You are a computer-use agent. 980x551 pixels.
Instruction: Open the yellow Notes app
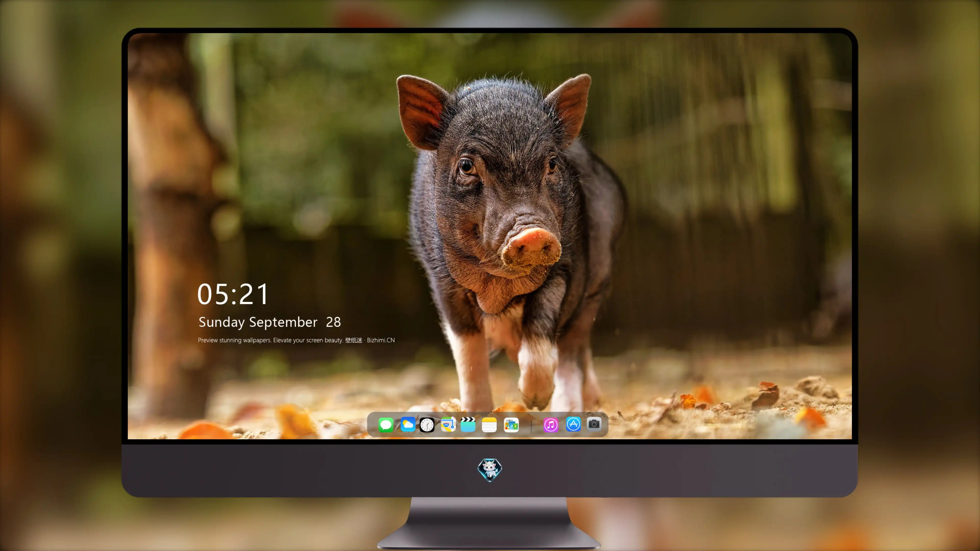point(489,425)
